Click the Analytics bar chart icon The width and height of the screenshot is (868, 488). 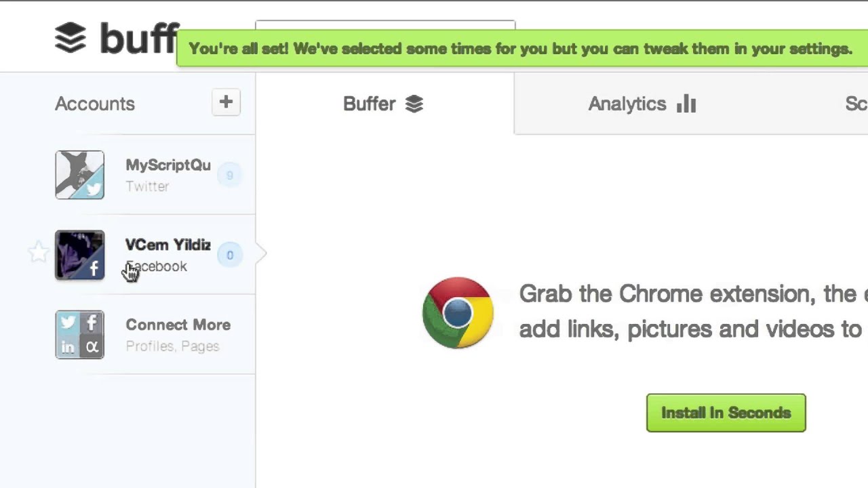click(x=686, y=104)
